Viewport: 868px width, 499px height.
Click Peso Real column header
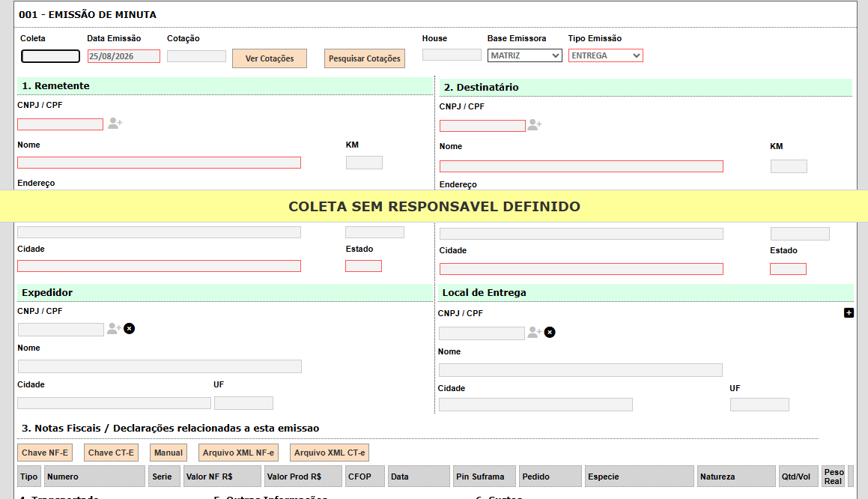[834, 477]
